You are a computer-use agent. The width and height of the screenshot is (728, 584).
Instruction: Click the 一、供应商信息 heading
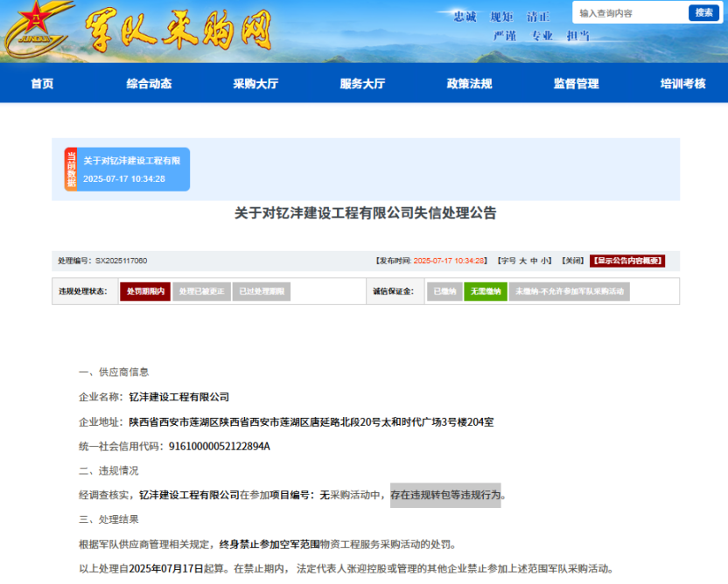tap(114, 372)
